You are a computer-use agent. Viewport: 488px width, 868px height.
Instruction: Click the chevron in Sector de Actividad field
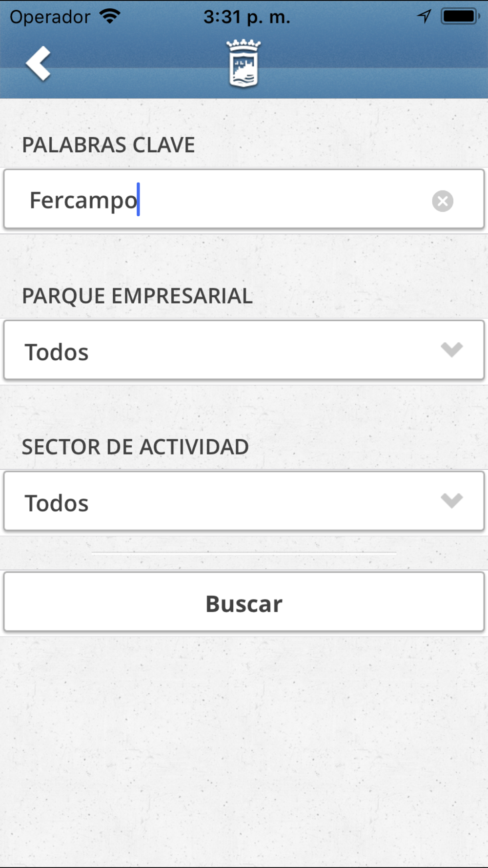tap(451, 500)
